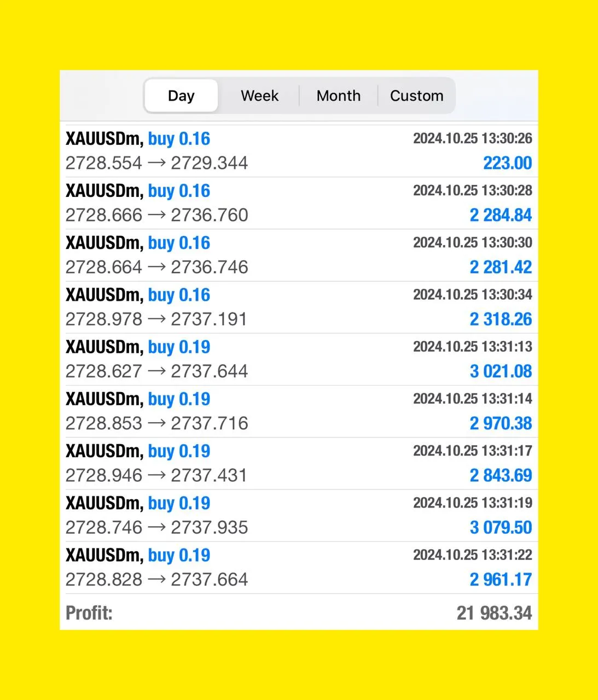Click the profit amount 2 970.38
The width and height of the screenshot is (598, 700).
point(501,423)
